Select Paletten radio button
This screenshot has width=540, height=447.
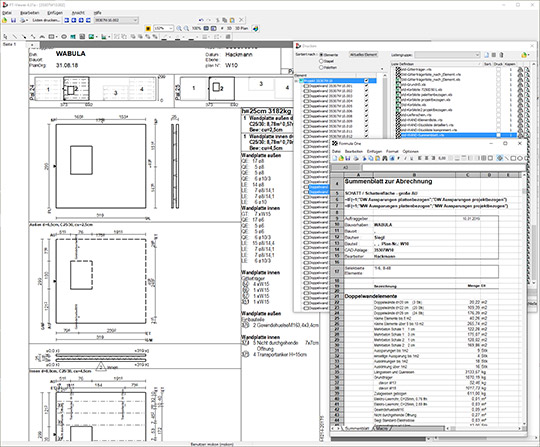coord(321,67)
